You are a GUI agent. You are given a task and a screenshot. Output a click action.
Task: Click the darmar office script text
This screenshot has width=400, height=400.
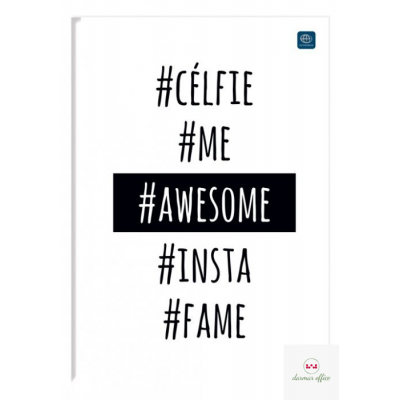[311, 379]
